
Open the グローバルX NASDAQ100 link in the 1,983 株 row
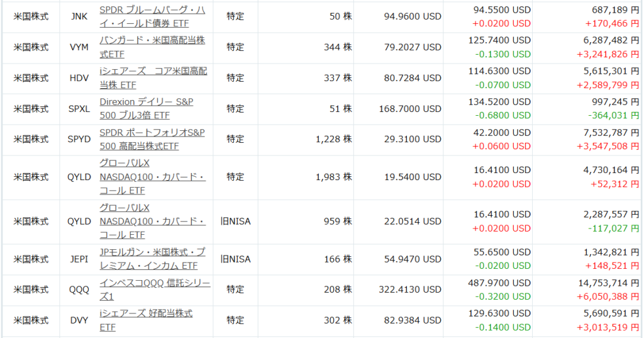152,177
